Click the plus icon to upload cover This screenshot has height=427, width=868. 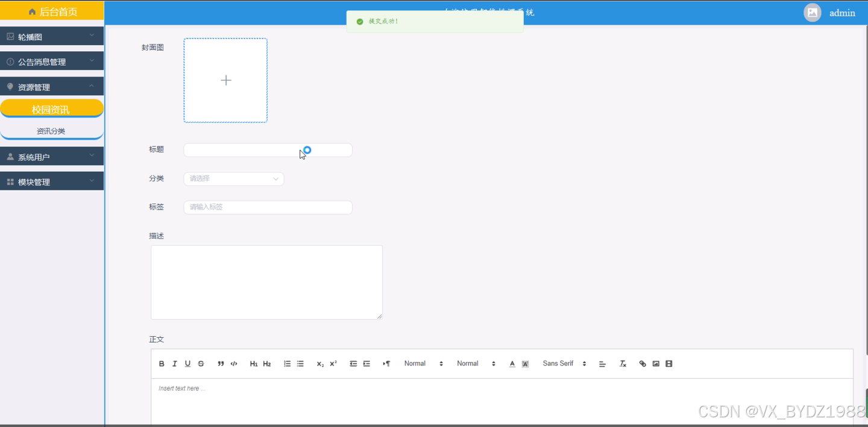(x=226, y=80)
